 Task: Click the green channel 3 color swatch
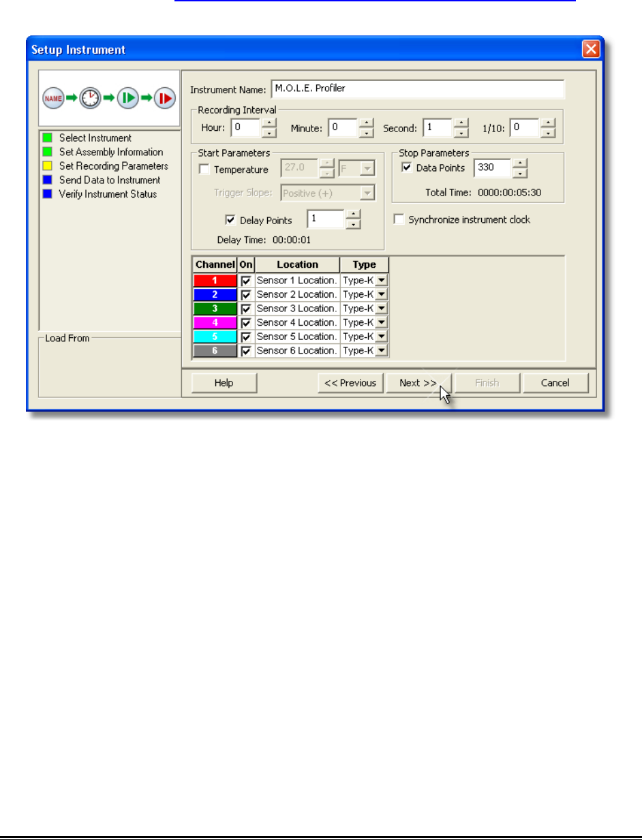(215, 309)
